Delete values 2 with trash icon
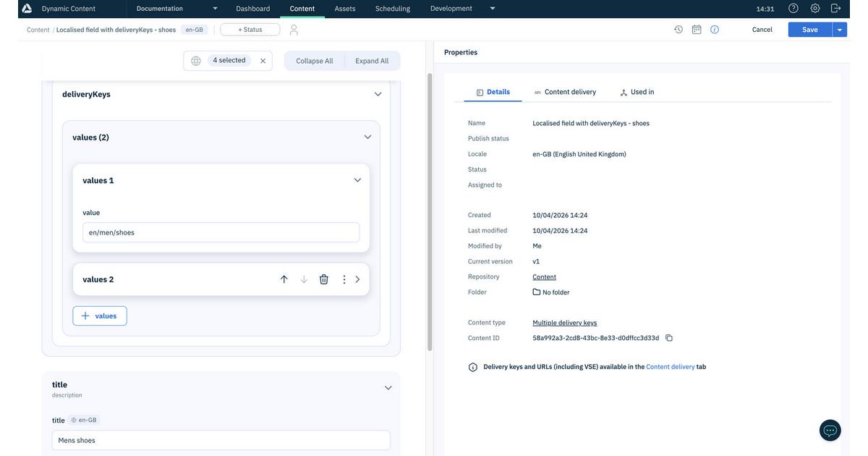This screenshot has height=456, width=868. 324,279
